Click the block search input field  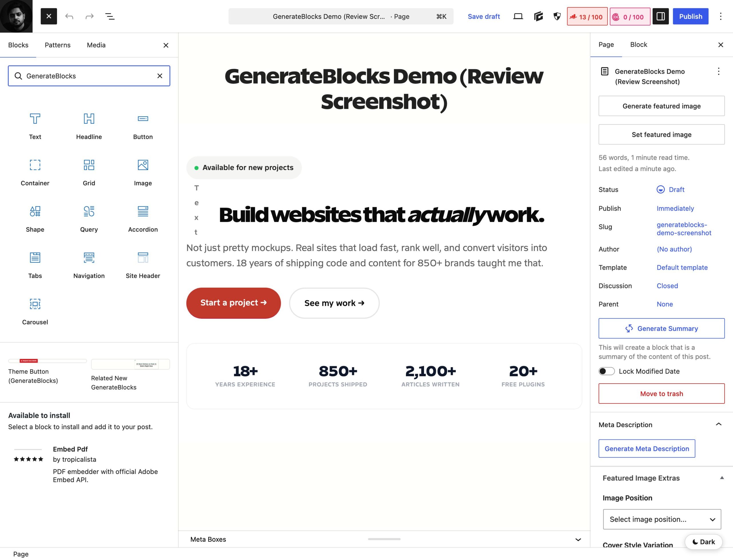point(89,76)
